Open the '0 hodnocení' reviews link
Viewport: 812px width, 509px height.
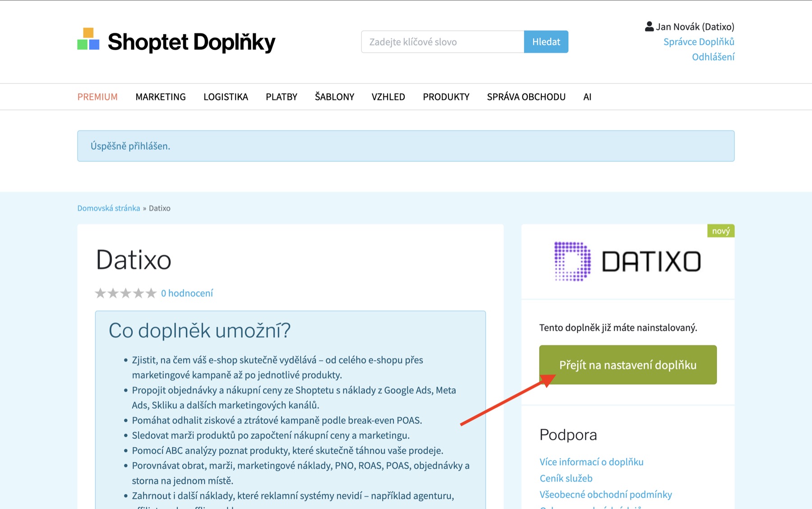pos(187,293)
